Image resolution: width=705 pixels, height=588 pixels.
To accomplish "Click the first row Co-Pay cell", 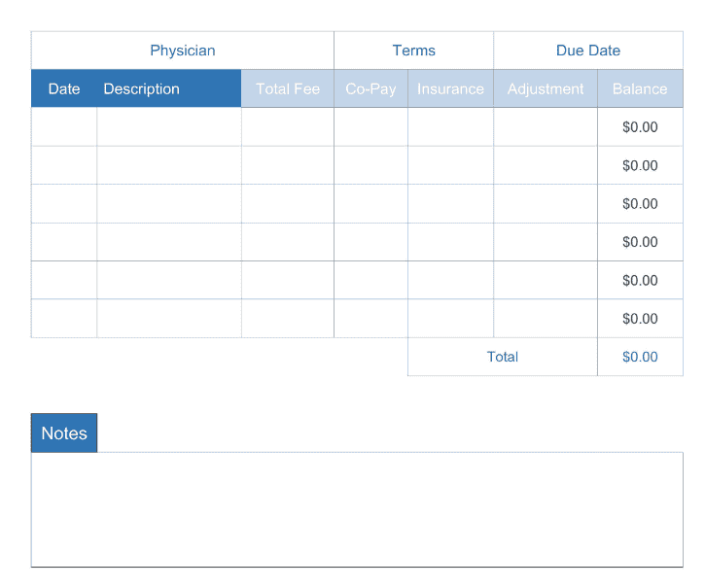I will [x=370, y=126].
